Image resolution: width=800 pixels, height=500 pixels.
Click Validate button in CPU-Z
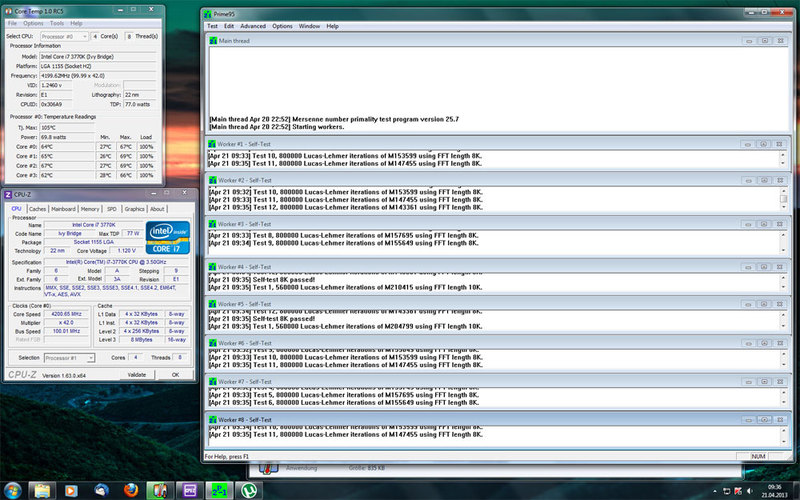(x=137, y=375)
